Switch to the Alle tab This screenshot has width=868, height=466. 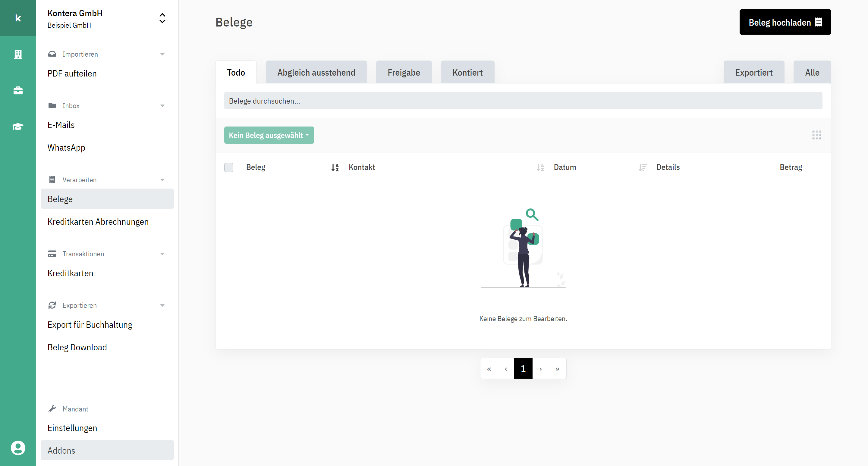pyautogui.click(x=812, y=72)
